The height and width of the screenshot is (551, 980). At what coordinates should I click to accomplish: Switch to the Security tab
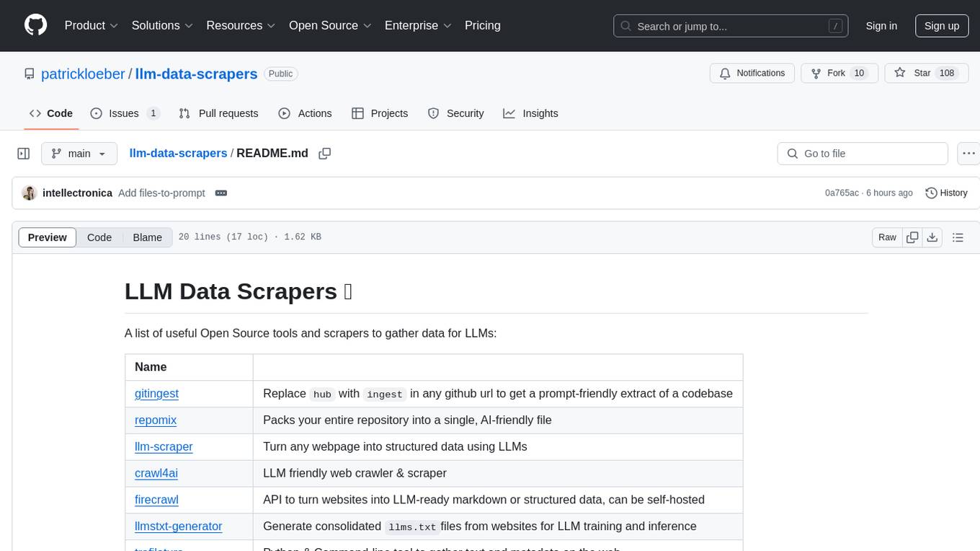[x=455, y=113]
